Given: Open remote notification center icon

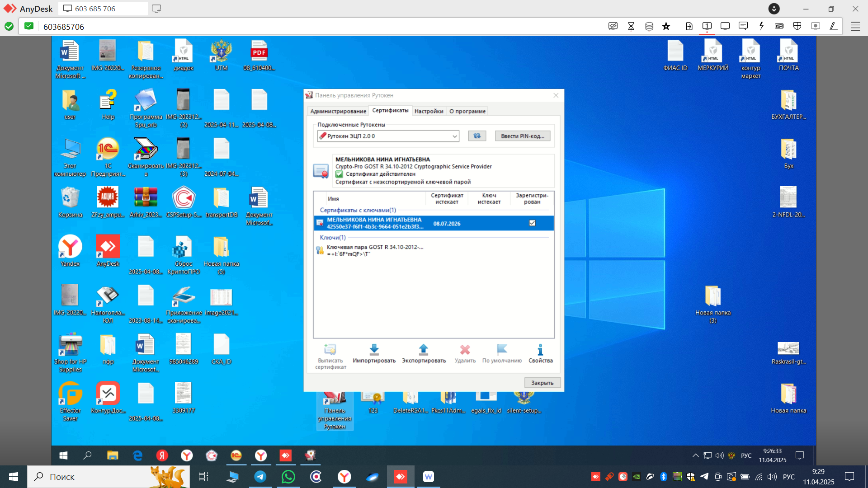Looking at the screenshot, I should (x=800, y=455).
